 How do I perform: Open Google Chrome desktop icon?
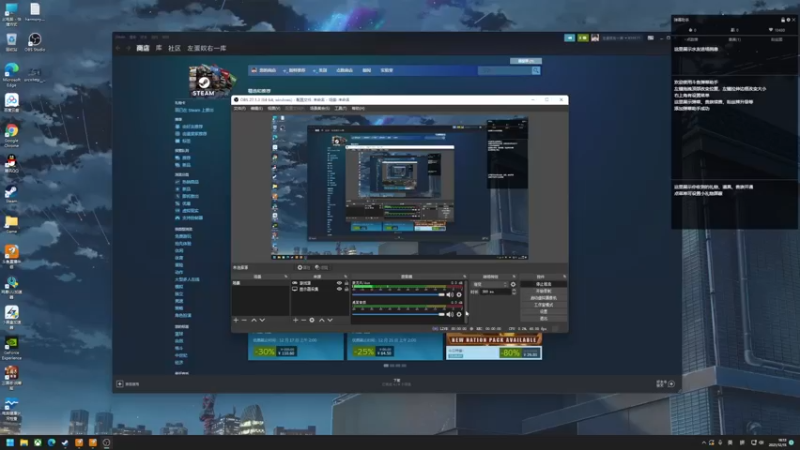(x=11, y=134)
